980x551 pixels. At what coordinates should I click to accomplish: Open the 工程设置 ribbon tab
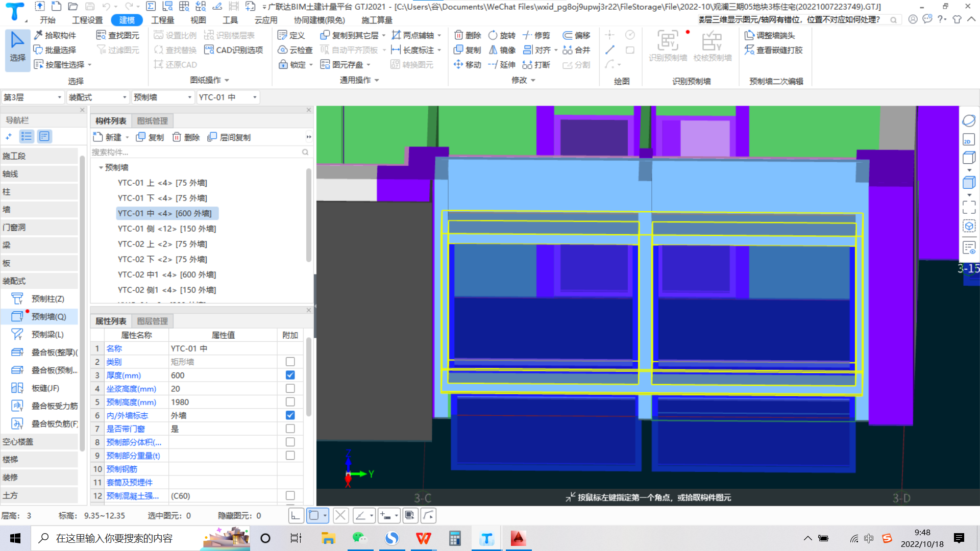coord(87,20)
